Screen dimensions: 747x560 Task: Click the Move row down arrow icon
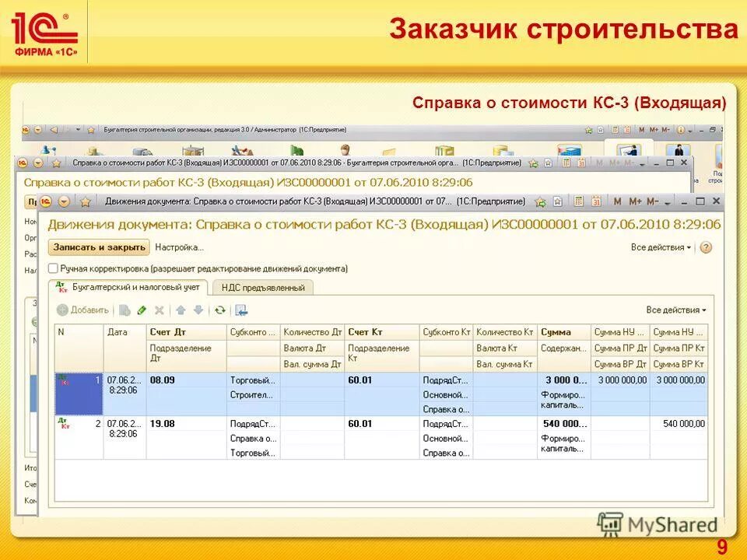point(199,309)
